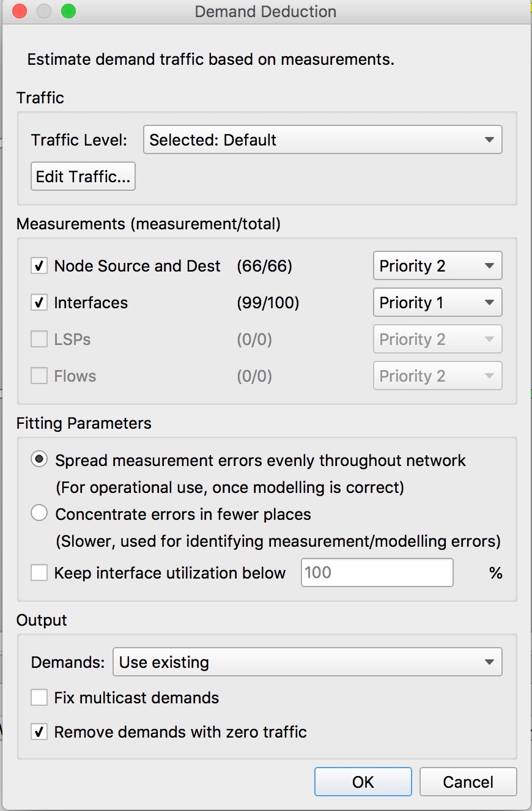Uncheck Node Source and Dest checkbox
Screen dimensions: 532x811
tap(39, 266)
